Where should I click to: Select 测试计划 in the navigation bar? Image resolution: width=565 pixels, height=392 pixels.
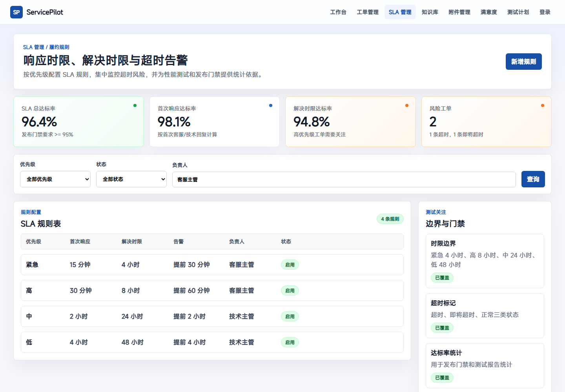518,12
